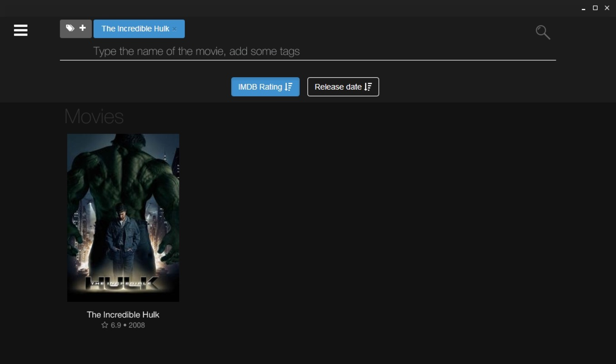Remove The Incredible Hulk tag
This screenshot has width=616, height=364.
coord(174,29)
